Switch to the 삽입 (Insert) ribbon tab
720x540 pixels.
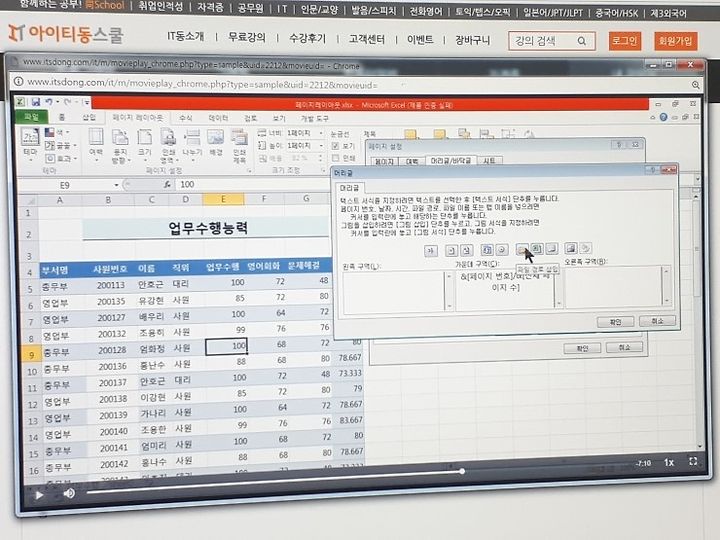(89, 118)
